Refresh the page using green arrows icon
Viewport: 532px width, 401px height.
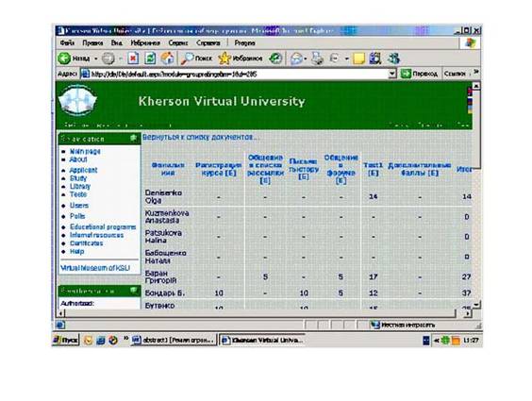point(150,58)
